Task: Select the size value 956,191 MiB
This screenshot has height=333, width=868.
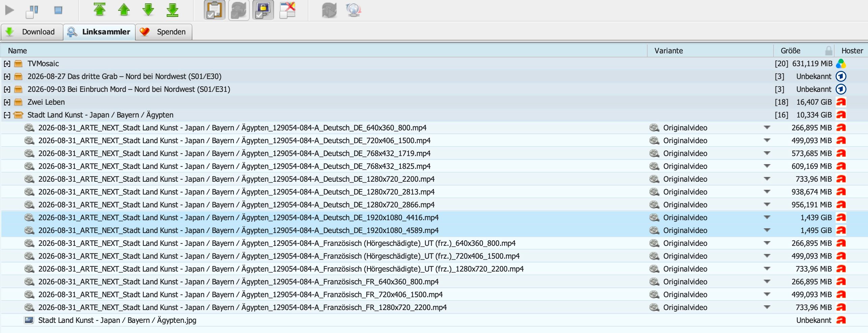Action: point(812,205)
